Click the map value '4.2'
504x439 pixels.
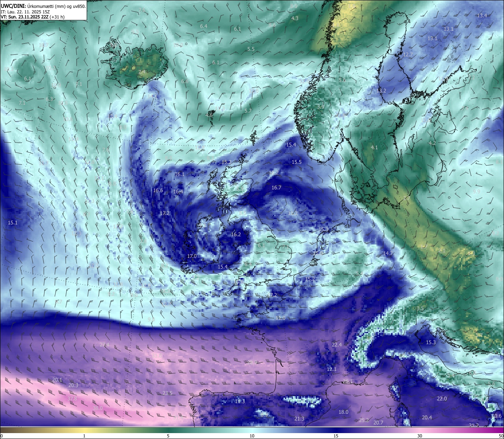click(432, 143)
